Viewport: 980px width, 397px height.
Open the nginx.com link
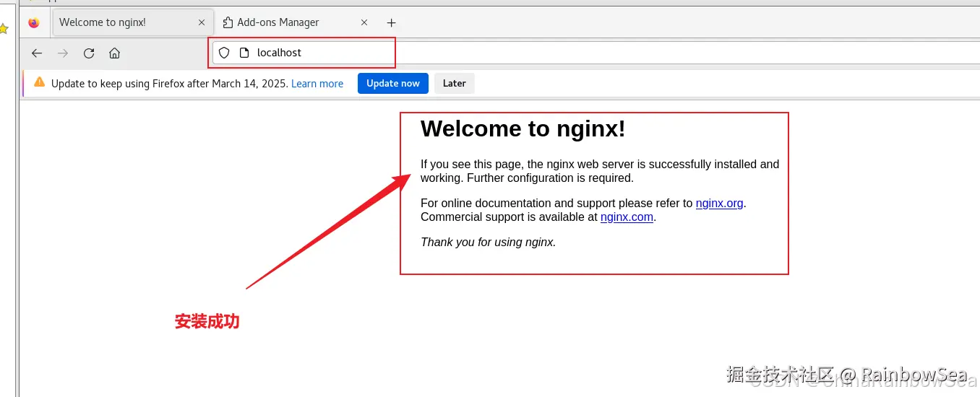pos(627,217)
